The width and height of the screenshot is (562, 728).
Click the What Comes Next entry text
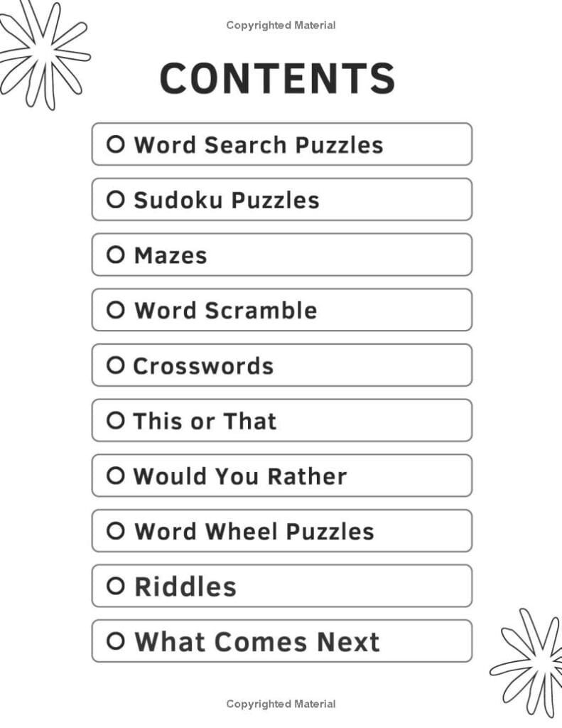[257, 641]
